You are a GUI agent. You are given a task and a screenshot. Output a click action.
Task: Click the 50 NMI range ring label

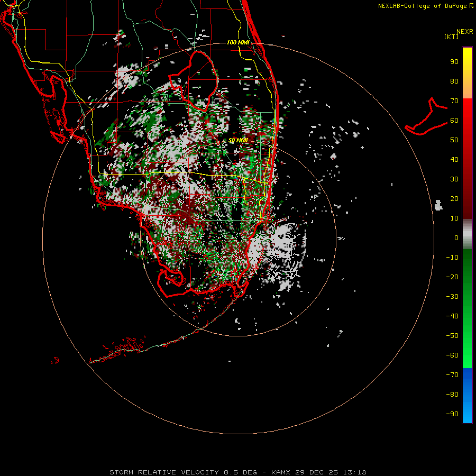tap(238, 140)
